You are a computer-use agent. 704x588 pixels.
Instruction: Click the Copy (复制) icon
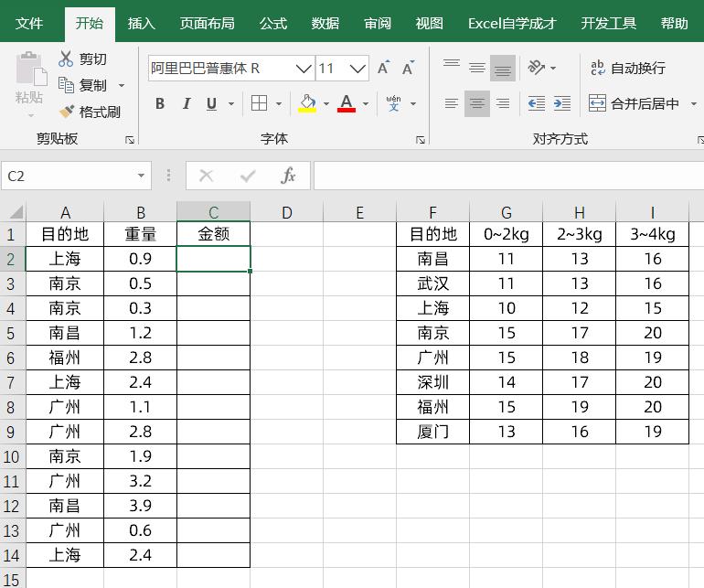coord(66,85)
